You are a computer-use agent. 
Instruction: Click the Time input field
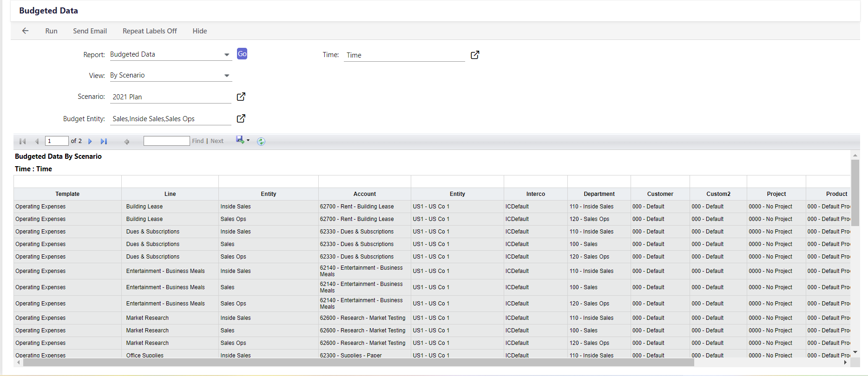pyautogui.click(x=404, y=55)
